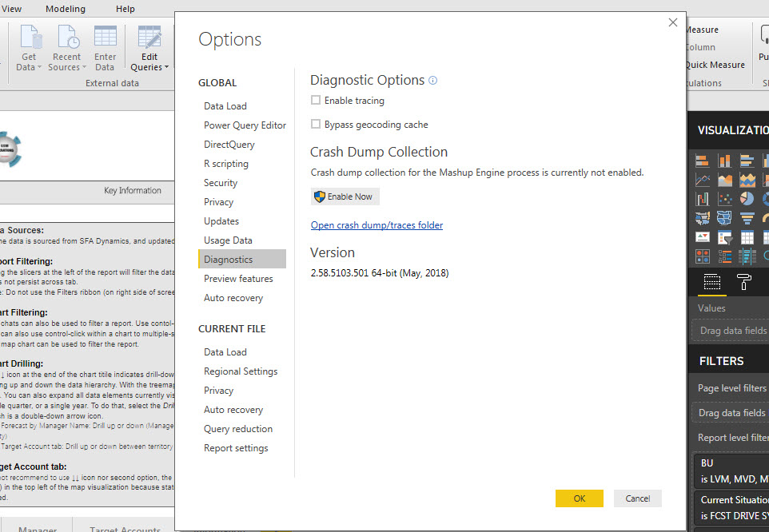Choose the stacked area chart visualization
This screenshot has width=769, height=532.
[747, 180]
